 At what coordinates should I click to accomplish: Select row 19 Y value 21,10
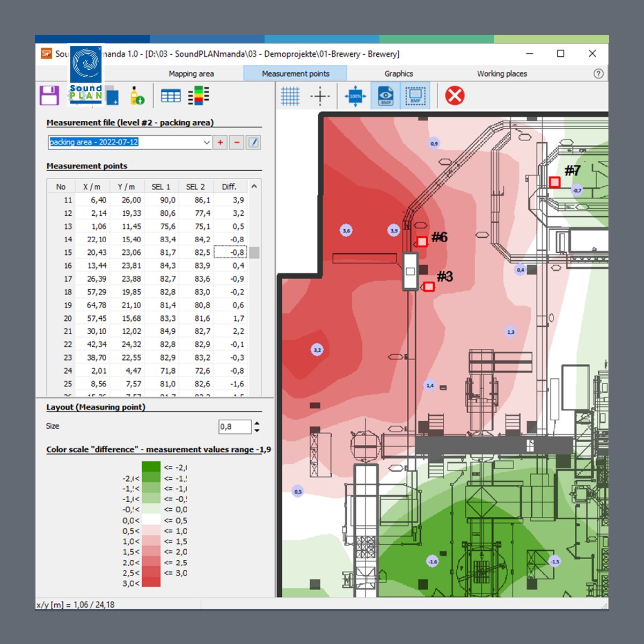126,305
